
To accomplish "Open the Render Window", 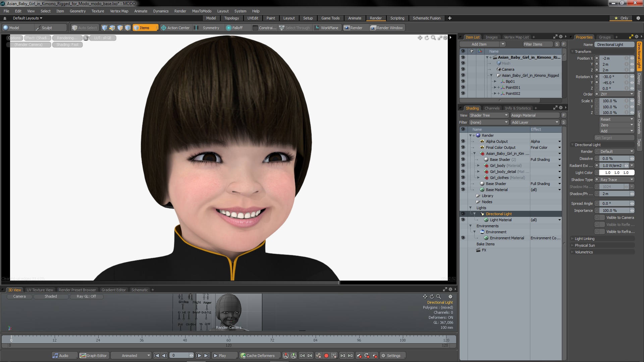I will pos(387,28).
